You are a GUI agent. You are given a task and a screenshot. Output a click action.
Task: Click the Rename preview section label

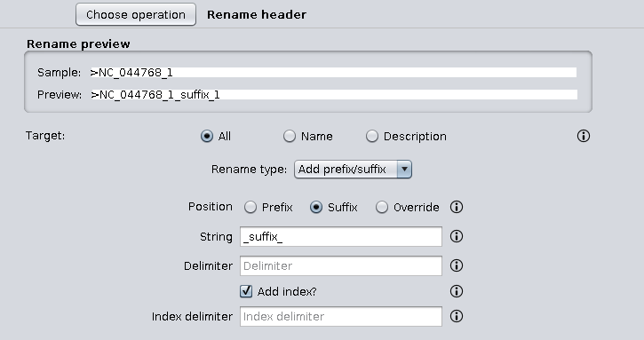coord(78,43)
